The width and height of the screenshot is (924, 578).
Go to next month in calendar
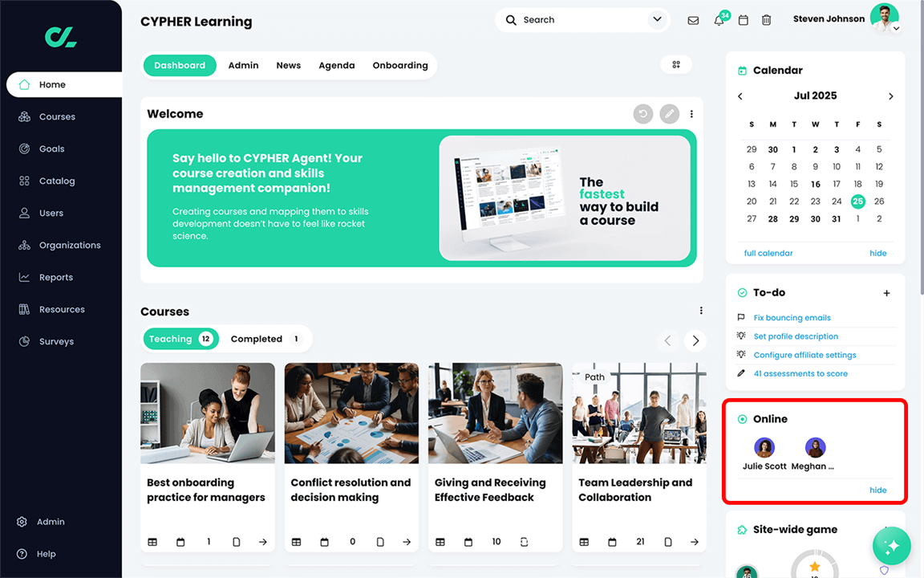tap(890, 96)
